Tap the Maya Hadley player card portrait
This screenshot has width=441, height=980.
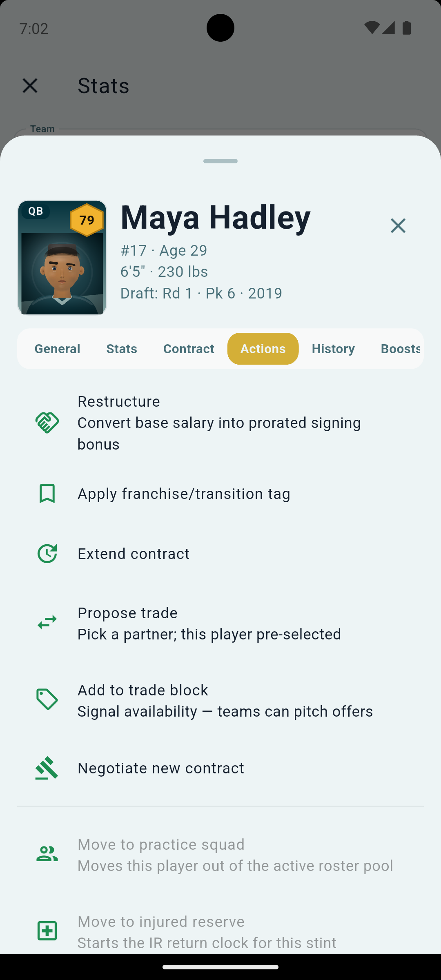point(62,258)
